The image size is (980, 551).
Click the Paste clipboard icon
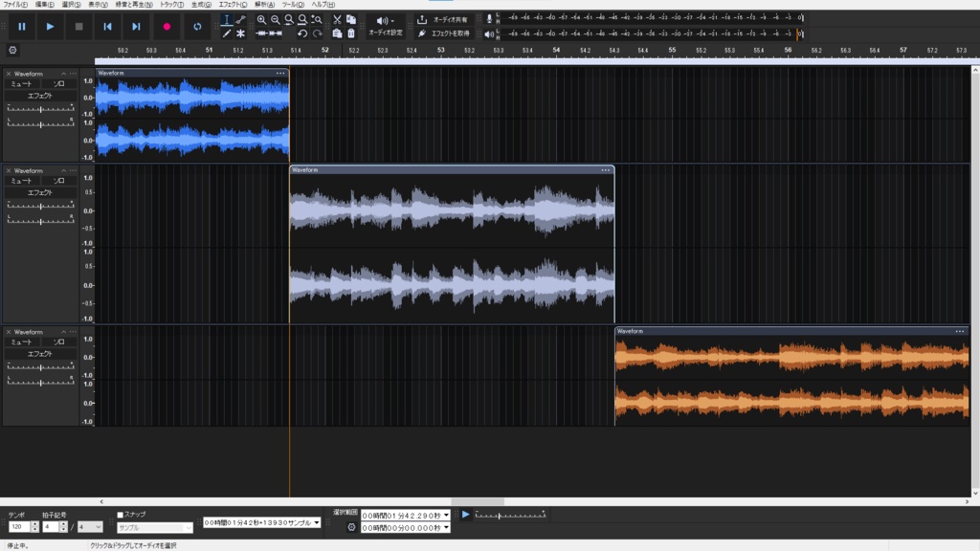point(337,33)
